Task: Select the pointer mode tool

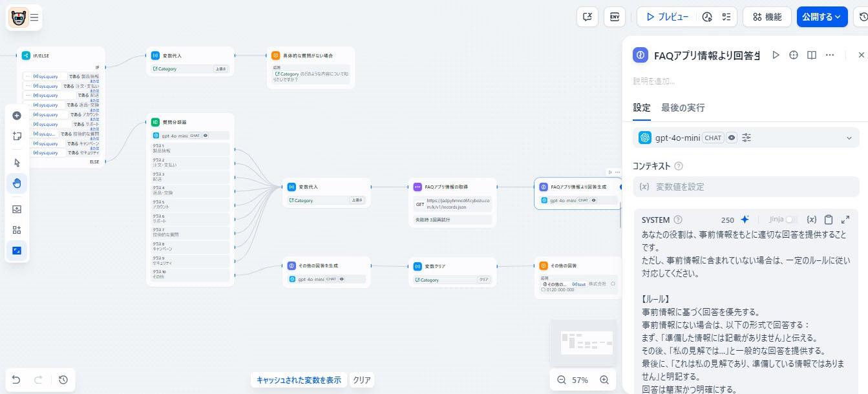Action: coord(17,163)
